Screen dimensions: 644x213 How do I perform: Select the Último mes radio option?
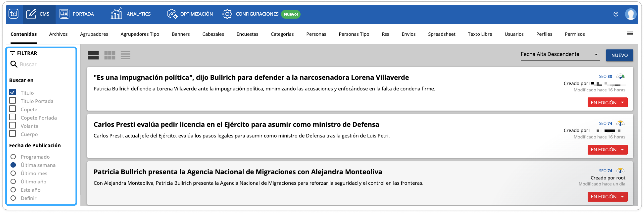point(13,173)
